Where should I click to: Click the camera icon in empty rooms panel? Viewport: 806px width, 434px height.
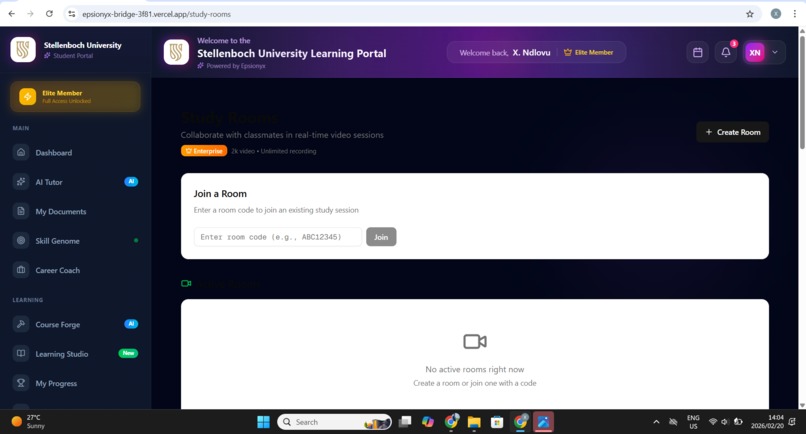[475, 341]
